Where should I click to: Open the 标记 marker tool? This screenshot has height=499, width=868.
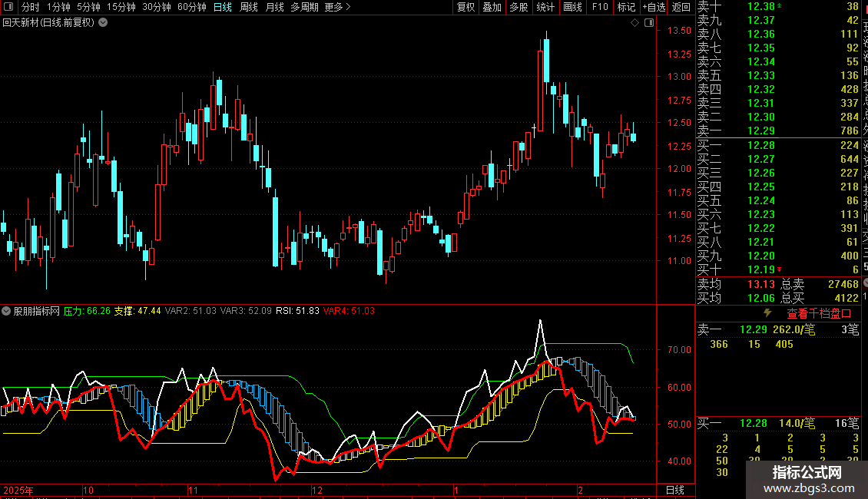tap(626, 7)
